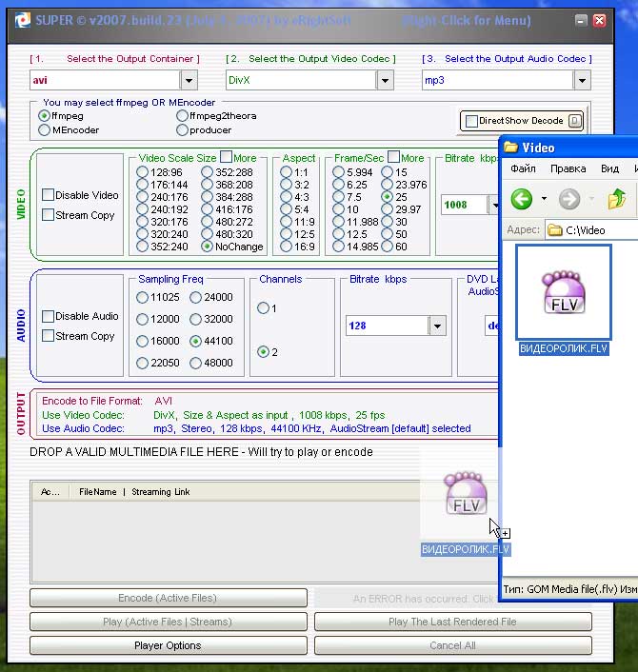
Task: Enable the DirectShow Decode checkbox
Action: pos(471,121)
